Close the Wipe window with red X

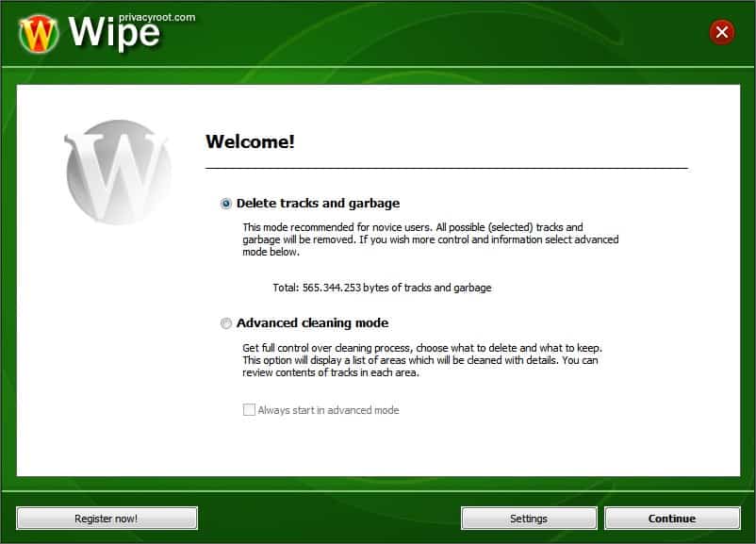[x=721, y=32]
